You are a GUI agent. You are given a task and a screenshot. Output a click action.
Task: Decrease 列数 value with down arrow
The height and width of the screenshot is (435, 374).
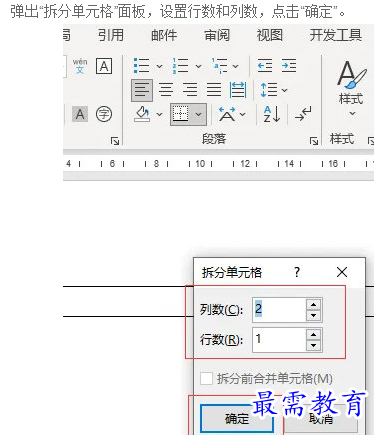(313, 315)
